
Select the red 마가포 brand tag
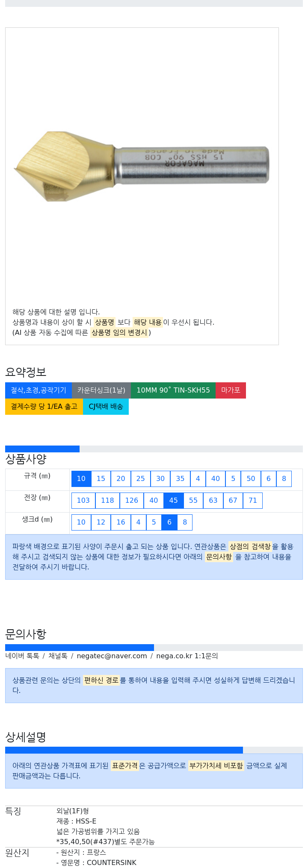231,390
